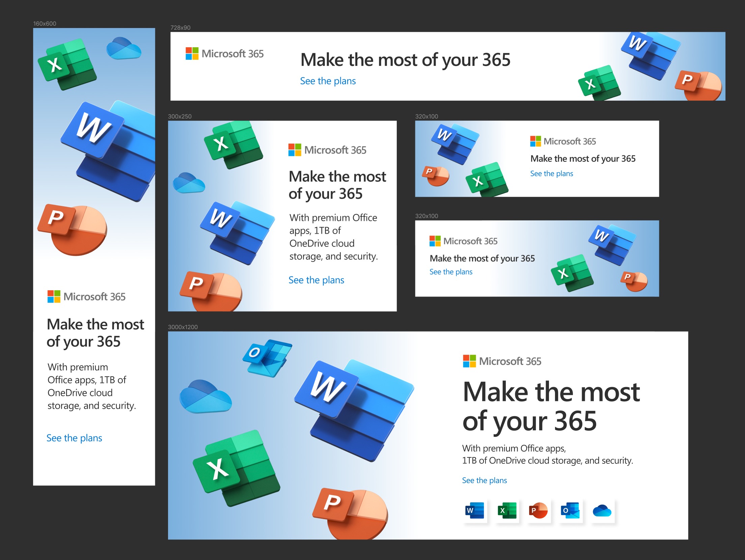Open 'See the plans' link in the 728x90 banner
Viewport: 745px width, 560px height.
(x=328, y=81)
